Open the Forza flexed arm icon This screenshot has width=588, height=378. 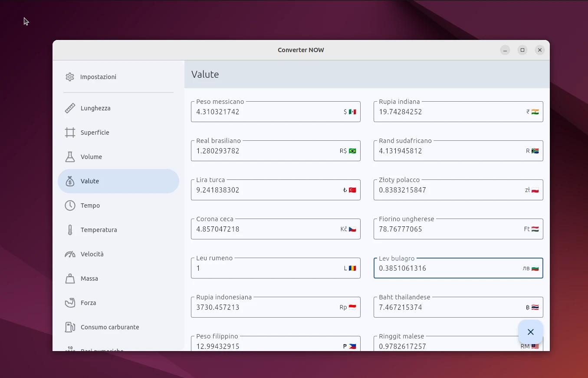point(70,303)
